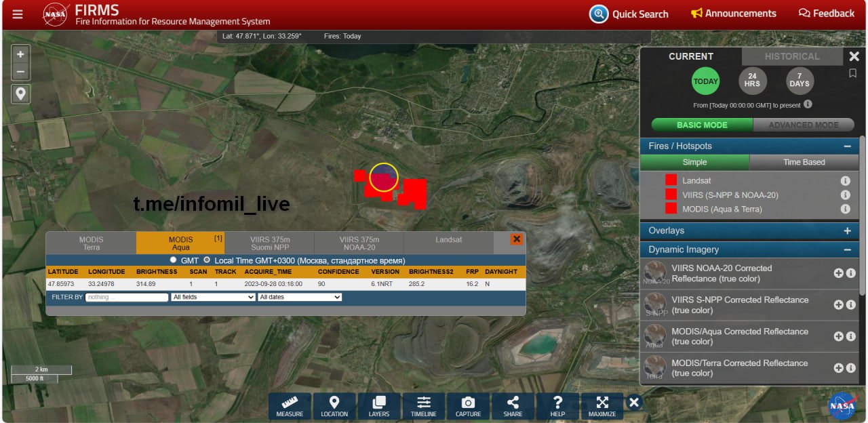The image size is (868, 423).
Task: Open the Layers tool
Action: click(379, 406)
